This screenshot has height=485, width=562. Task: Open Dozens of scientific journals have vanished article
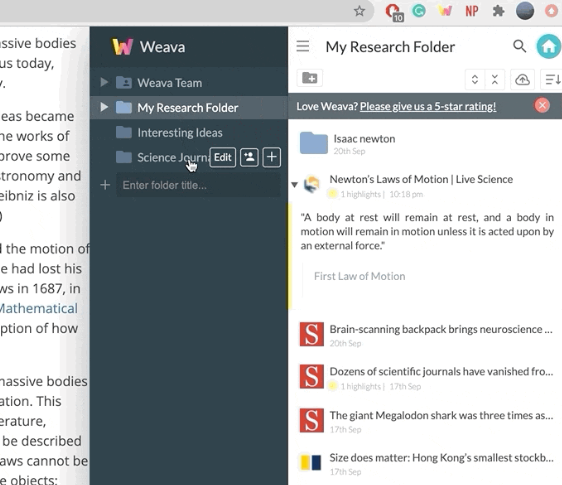pyautogui.click(x=441, y=372)
